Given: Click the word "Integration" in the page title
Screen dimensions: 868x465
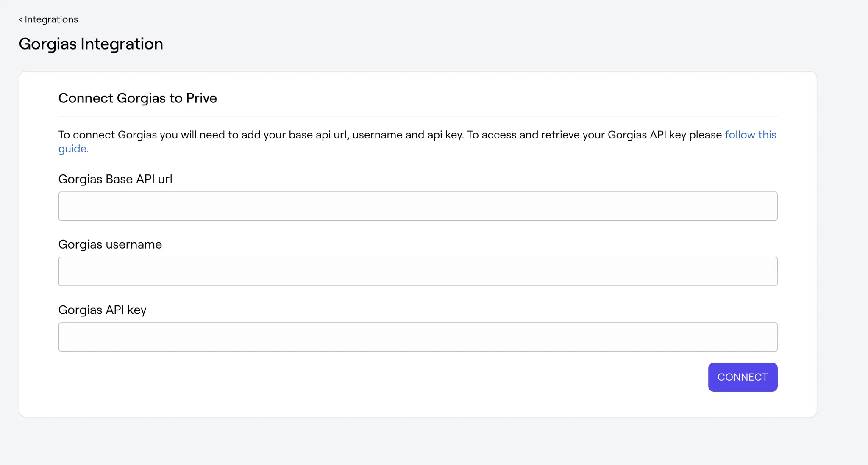Looking at the screenshot, I should 122,44.
